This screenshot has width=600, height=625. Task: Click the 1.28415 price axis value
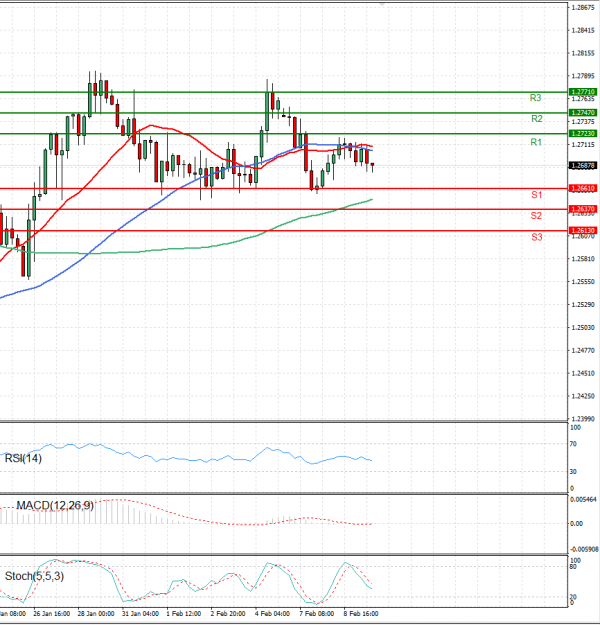(x=583, y=30)
